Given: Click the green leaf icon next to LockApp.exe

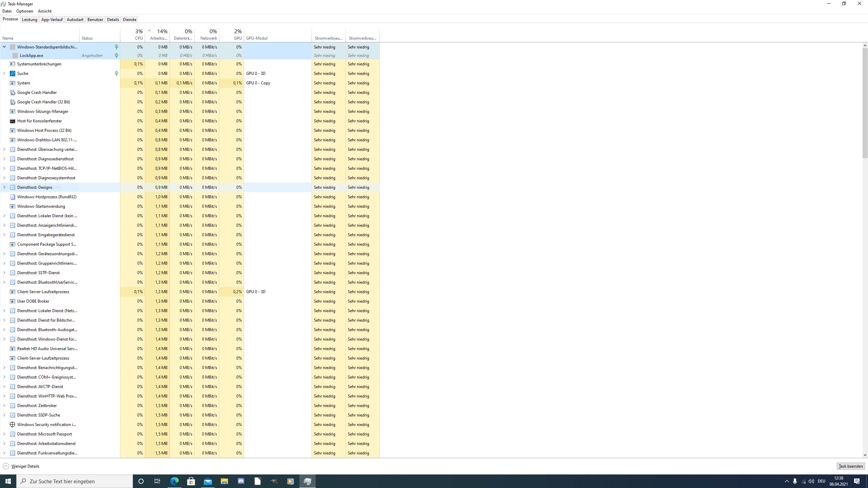Looking at the screenshot, I should tap(116, 56).
